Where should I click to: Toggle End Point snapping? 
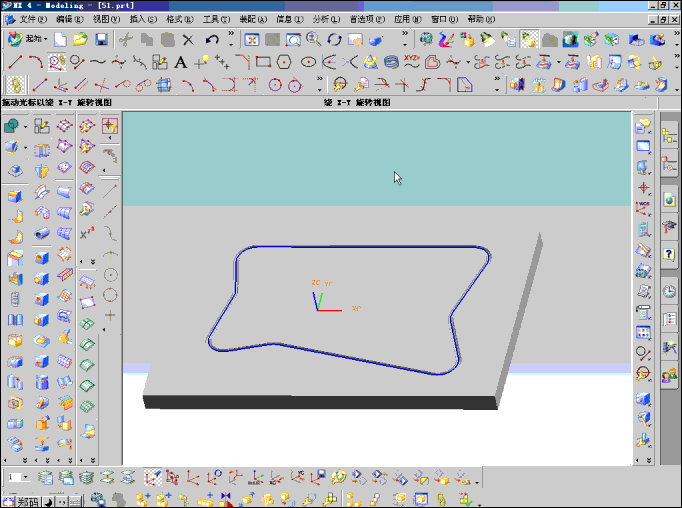110,190
